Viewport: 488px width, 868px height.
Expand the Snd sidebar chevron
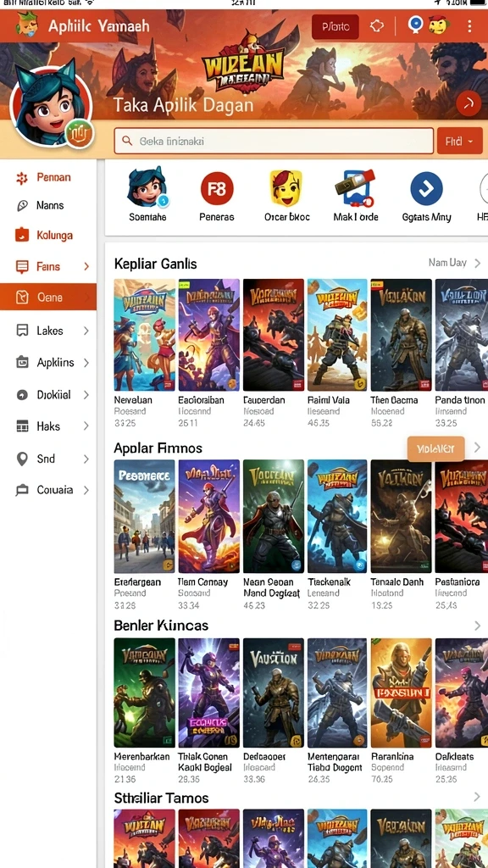86,459
